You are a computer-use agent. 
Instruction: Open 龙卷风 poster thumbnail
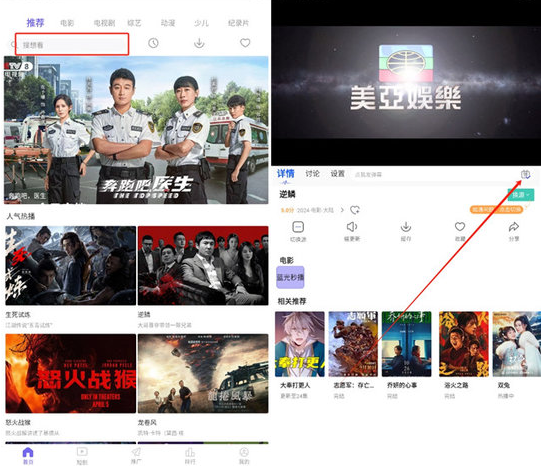(x=203, y=373)
